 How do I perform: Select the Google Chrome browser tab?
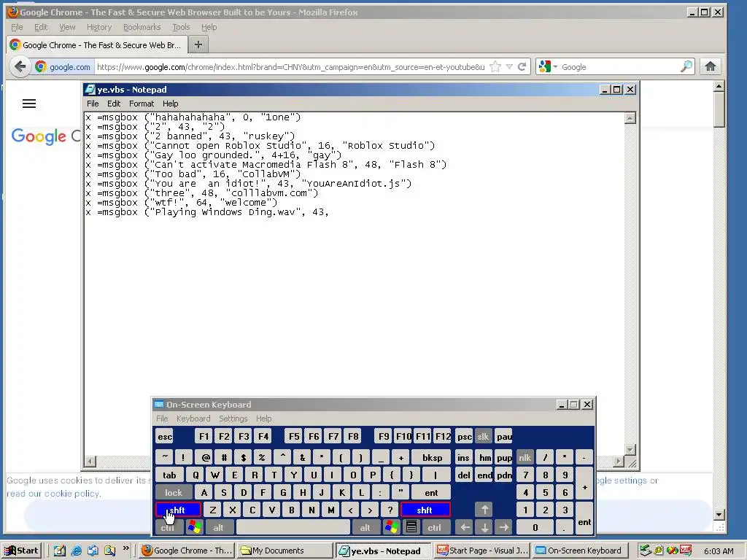(97, 44)
